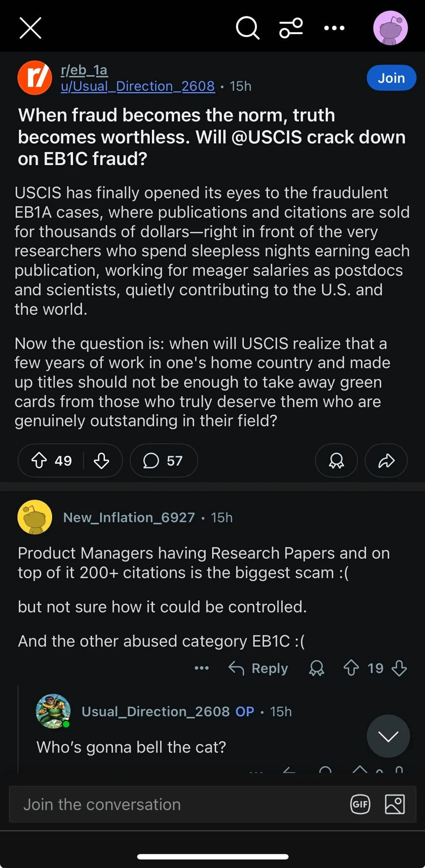Viewport: 425px width, 868px height.
Task: Close the post with the X icon
Action: click(x=30, y=28)
